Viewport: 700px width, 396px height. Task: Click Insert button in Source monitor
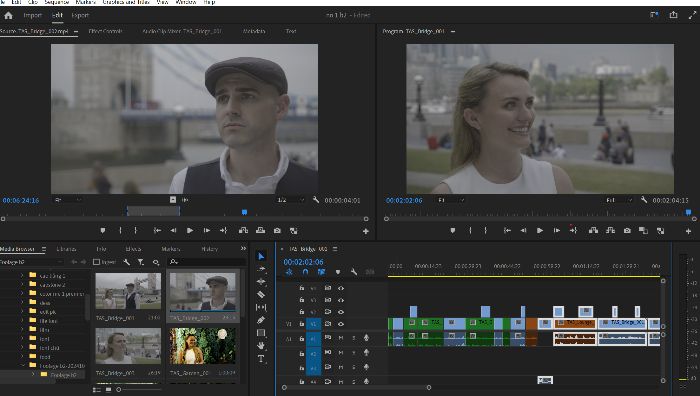243,230
